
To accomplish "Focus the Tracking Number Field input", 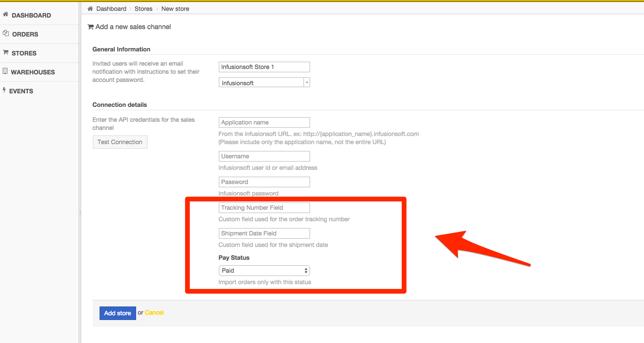I will [264, 208].
